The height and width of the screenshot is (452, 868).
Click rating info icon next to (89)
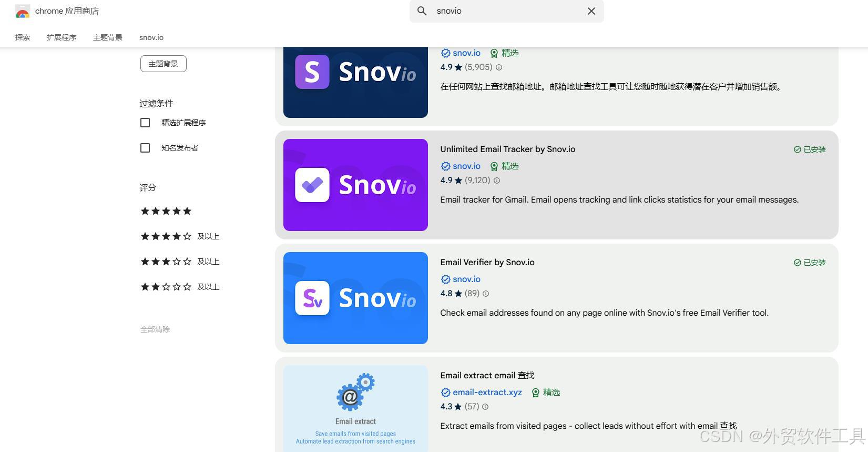tap(486, 294)
